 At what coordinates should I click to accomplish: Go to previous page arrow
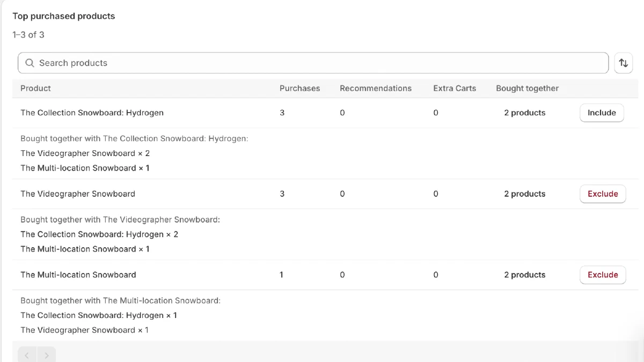27,355
